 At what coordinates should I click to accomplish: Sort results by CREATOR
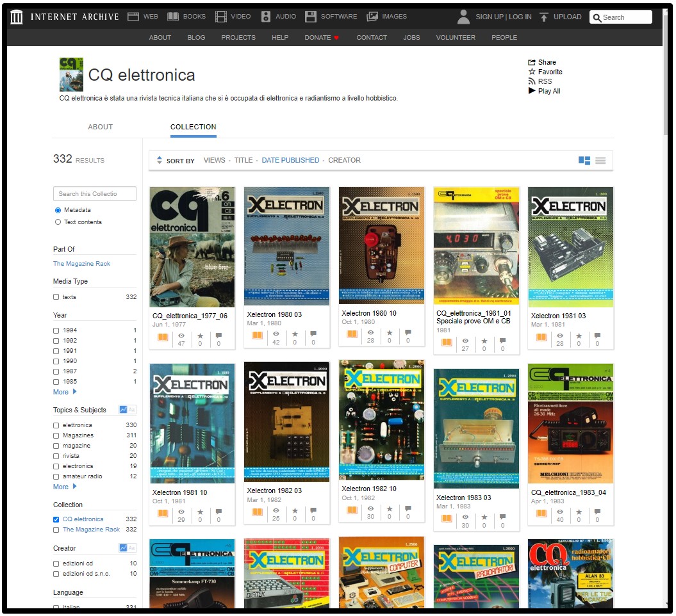[345, 160]
